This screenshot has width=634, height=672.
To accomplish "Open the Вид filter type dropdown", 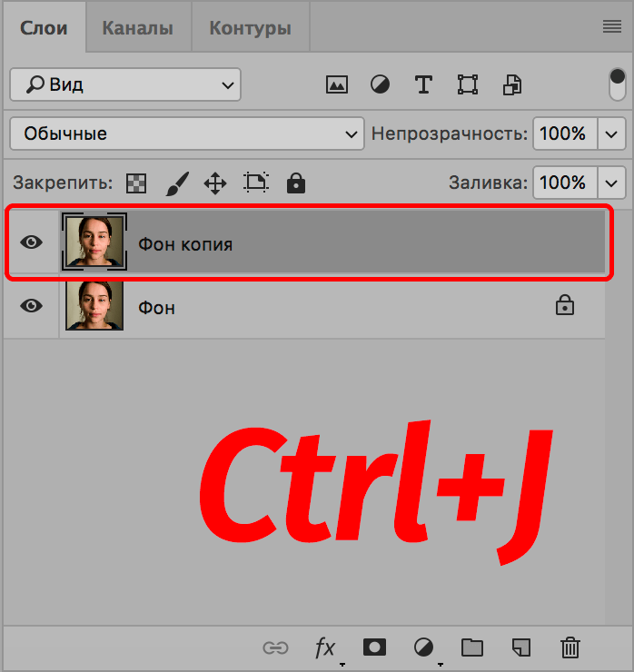I will click(125, 84).
